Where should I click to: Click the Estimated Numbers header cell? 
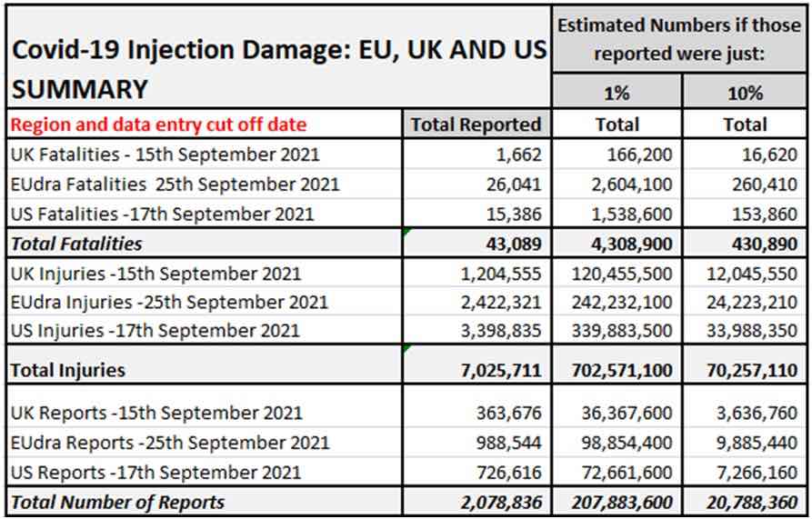679,39
